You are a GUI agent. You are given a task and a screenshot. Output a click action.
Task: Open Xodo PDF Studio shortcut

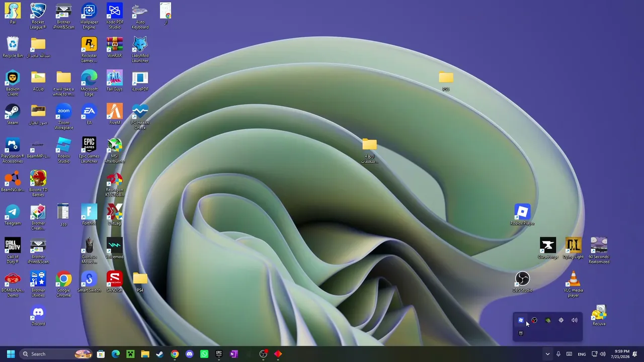click(x=114, y=16)
